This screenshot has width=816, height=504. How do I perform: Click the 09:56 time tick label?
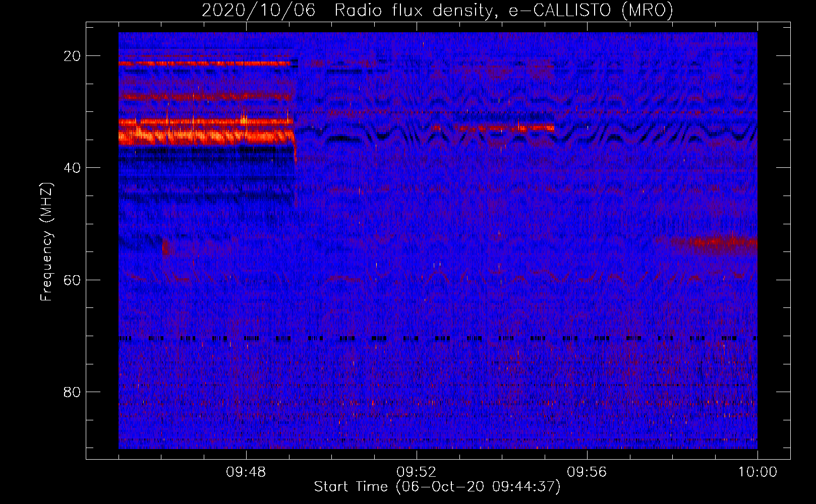[x=587, y=472]
